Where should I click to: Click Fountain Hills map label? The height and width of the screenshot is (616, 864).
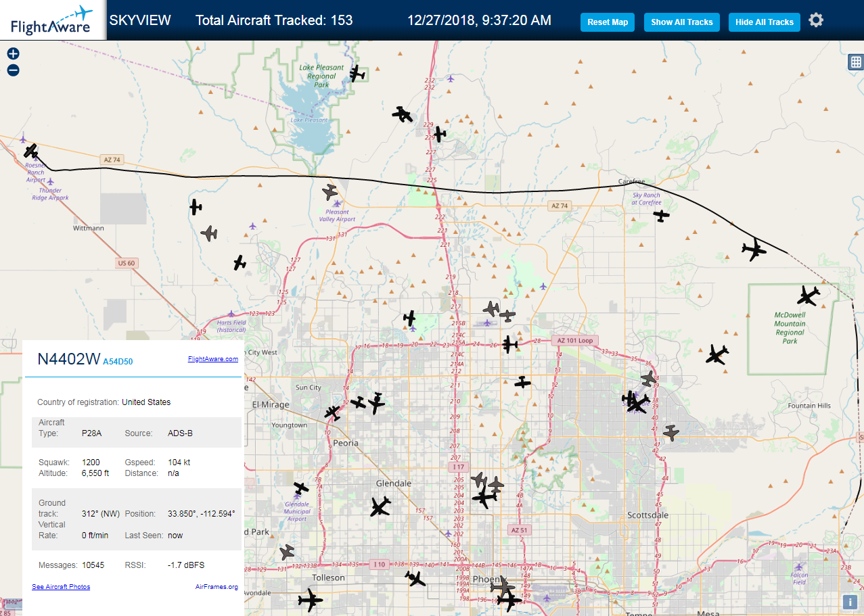click(x=809, y=406)
